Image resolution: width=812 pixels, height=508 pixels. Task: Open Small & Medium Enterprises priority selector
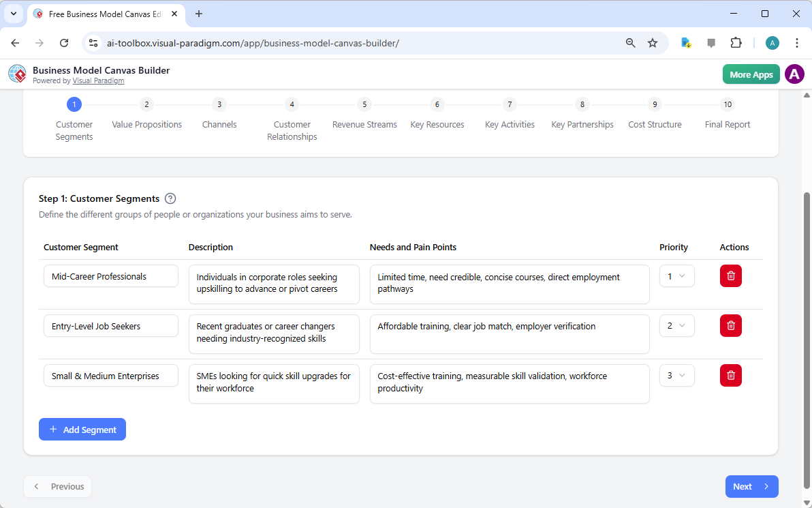(x=676, y=375)
